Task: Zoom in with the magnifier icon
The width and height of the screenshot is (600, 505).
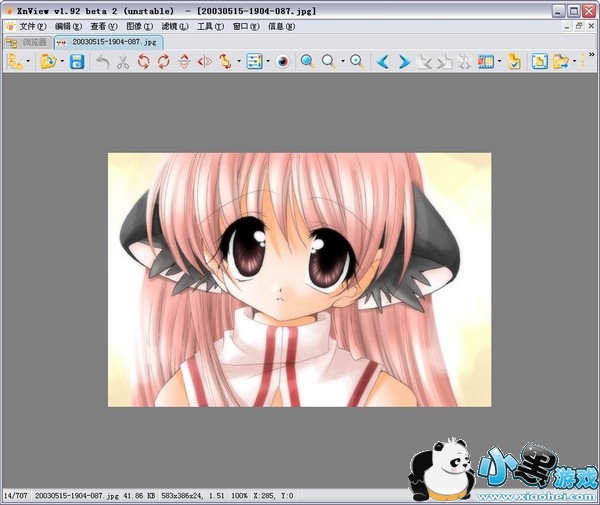Action: (x=307, y=62)
